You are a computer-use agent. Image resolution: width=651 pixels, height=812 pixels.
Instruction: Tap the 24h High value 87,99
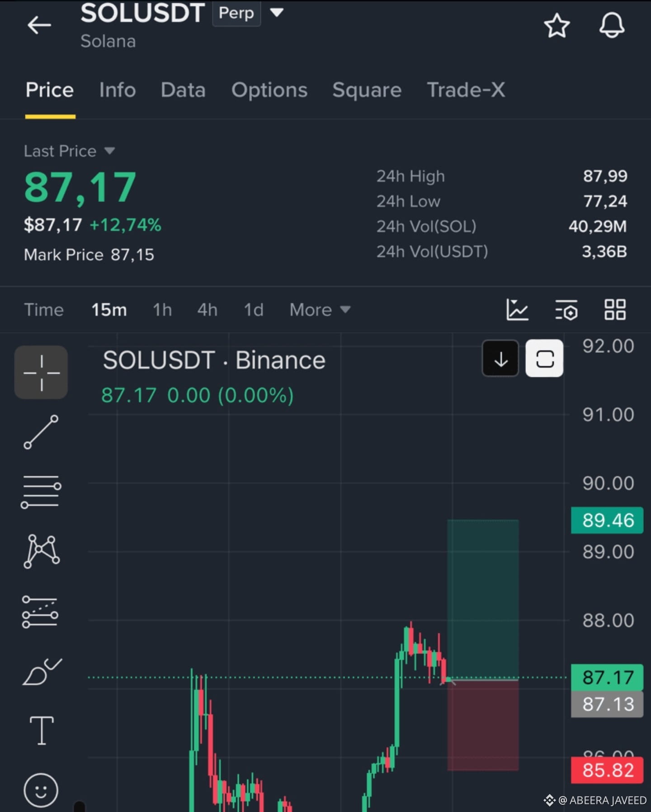[x=605, y=176]
